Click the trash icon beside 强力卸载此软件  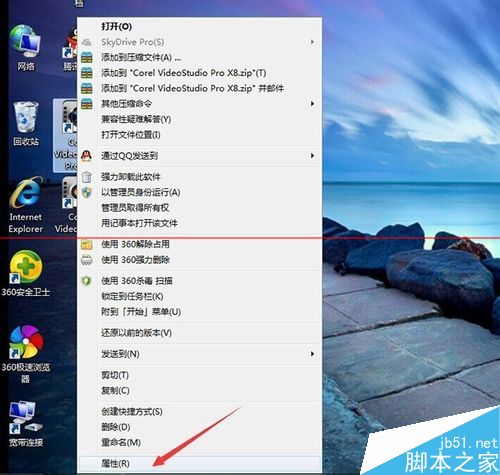pyautogui.click(x=87, y=177)
